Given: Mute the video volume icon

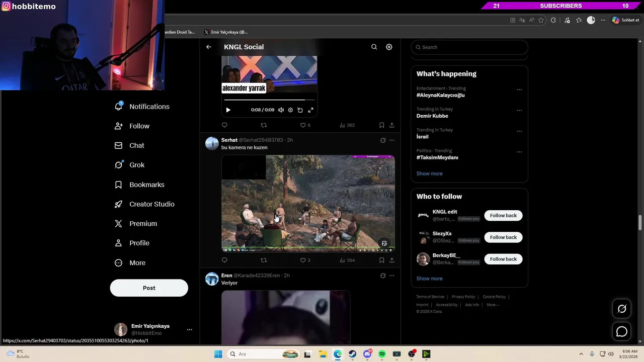Looking at the screenshot, I should [281, 110].
